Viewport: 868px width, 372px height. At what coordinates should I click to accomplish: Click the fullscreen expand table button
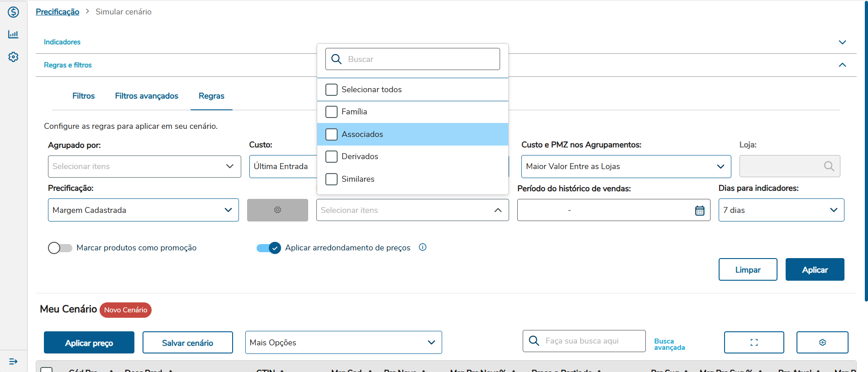tap(754, 342)
